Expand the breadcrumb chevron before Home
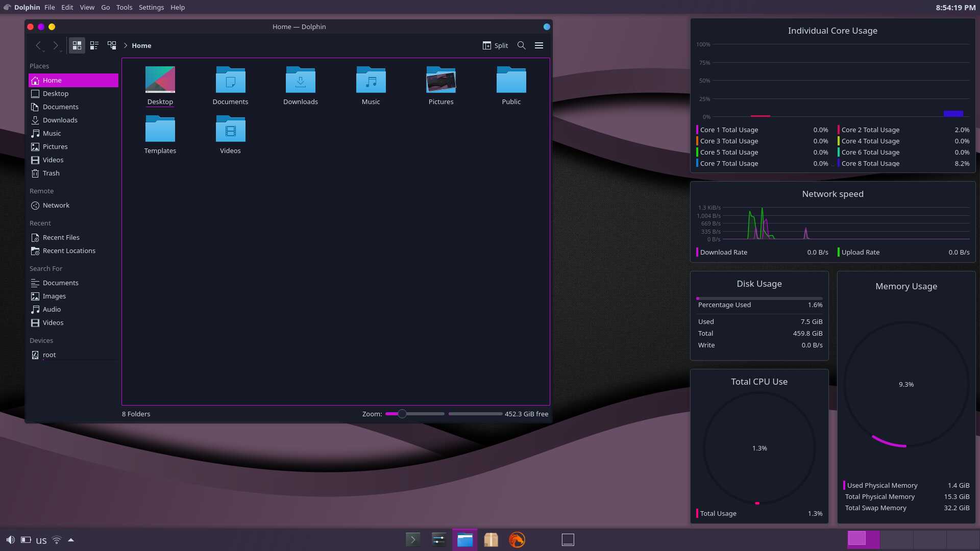 [126, 45]
